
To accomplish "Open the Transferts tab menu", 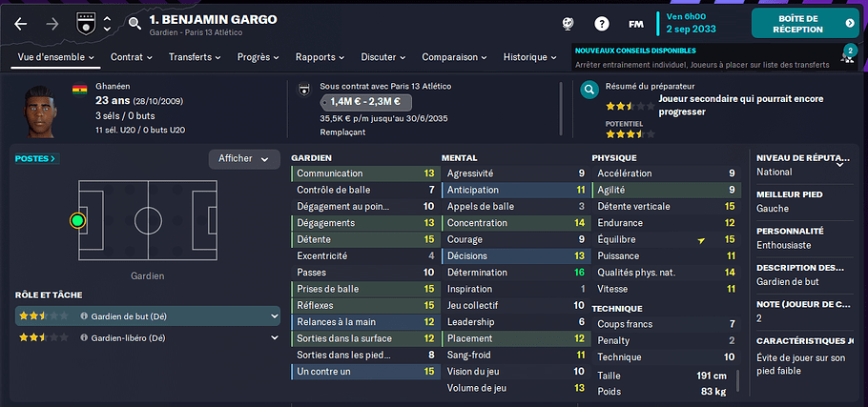I will (x=195, y=57).
